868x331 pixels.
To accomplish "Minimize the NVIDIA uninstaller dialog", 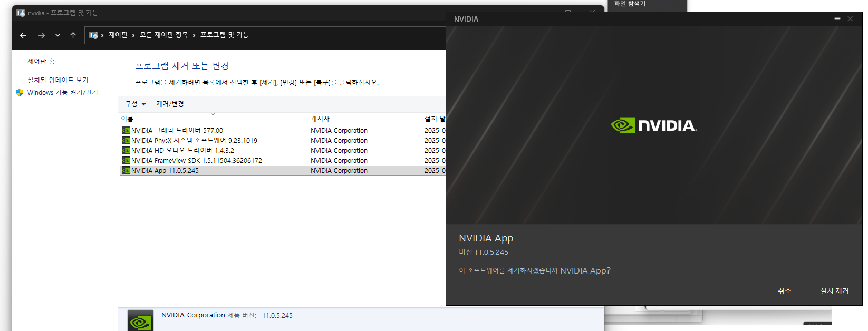I will pos(837,18).
